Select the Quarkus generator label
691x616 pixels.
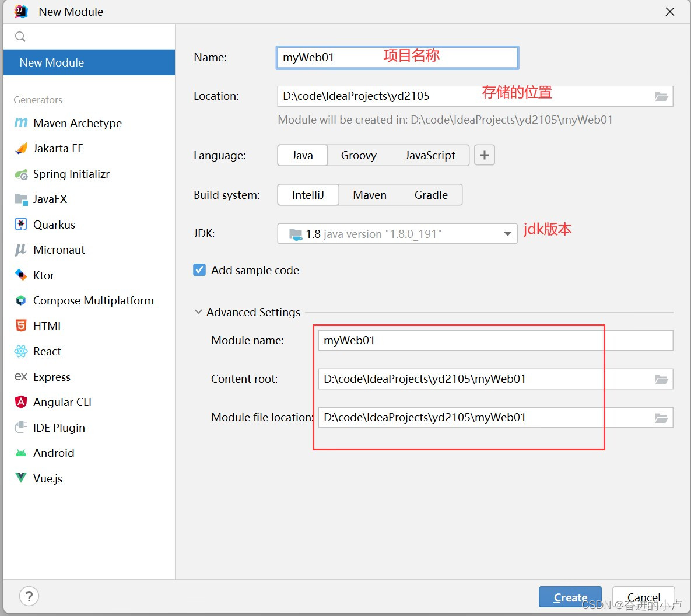click(54, 225)
